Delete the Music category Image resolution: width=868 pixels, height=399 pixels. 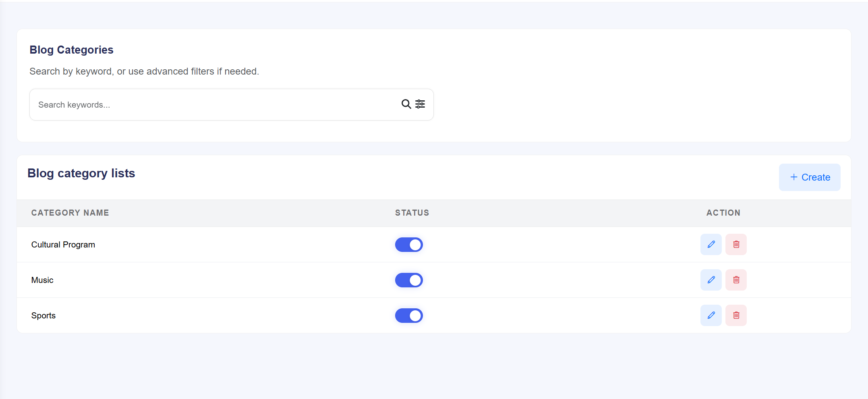pyautogui.click(x=736, y=280)
